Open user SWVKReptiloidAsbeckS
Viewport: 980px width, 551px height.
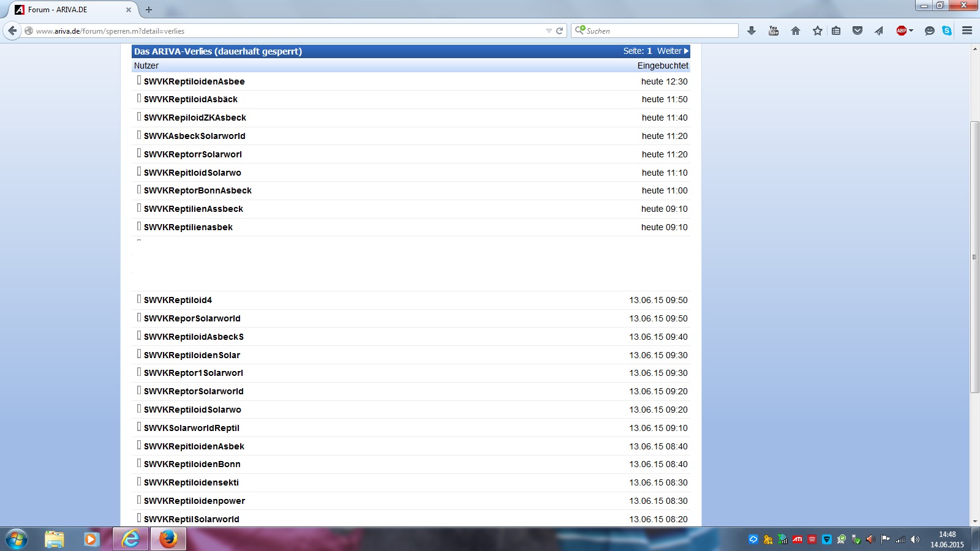tap(194, 337)
